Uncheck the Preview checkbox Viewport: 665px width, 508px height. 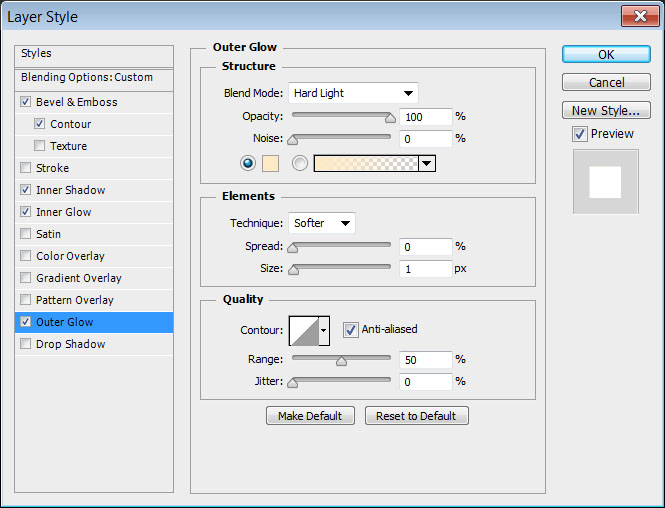[x=579, y=134]
